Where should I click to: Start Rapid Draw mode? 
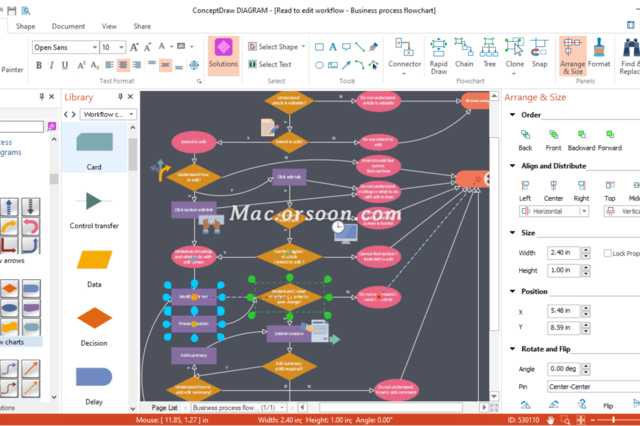pyautogui.click(x=438, y=56)
